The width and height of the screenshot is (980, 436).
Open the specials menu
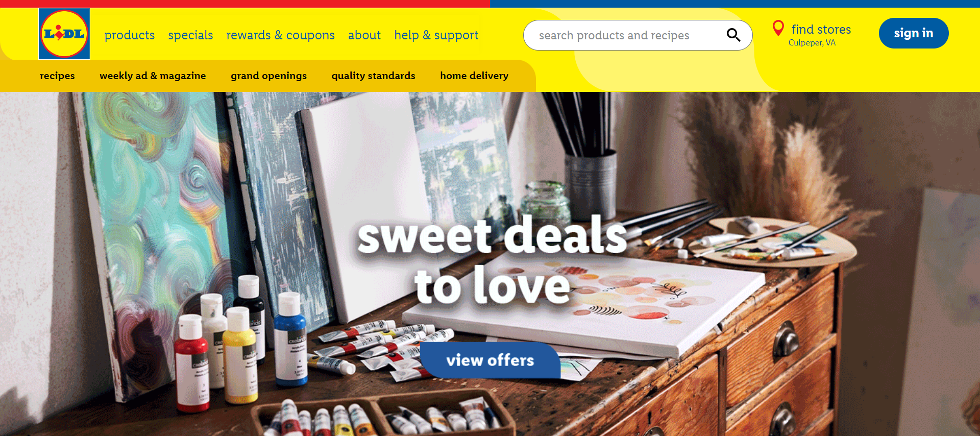pyautogui.click(x=190, y=35)
